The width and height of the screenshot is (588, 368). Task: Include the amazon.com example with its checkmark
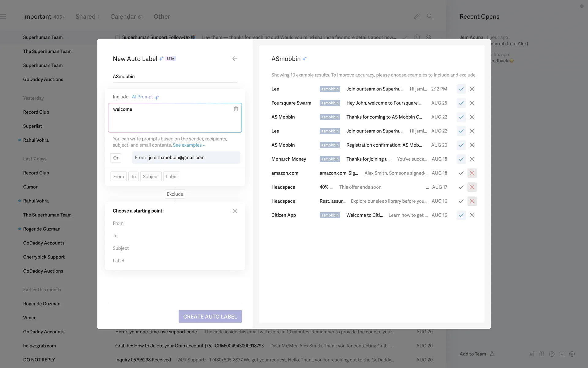pos(461,173)
